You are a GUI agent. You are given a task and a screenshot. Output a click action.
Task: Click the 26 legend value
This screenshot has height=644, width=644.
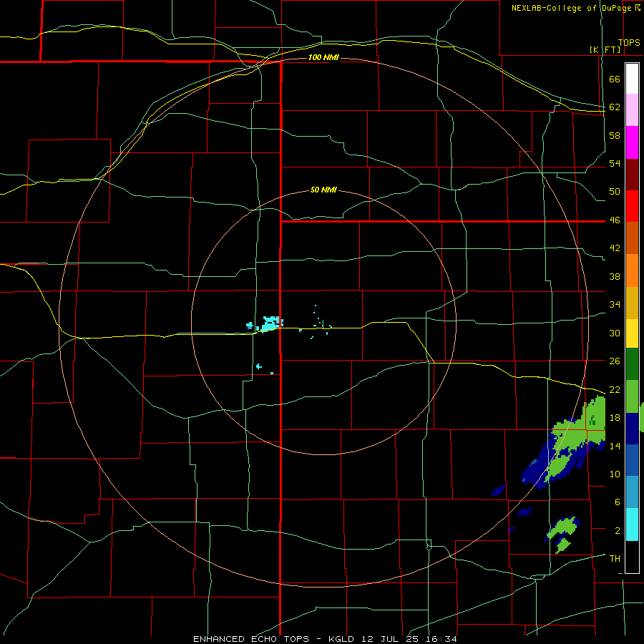(x=615, y=361)
